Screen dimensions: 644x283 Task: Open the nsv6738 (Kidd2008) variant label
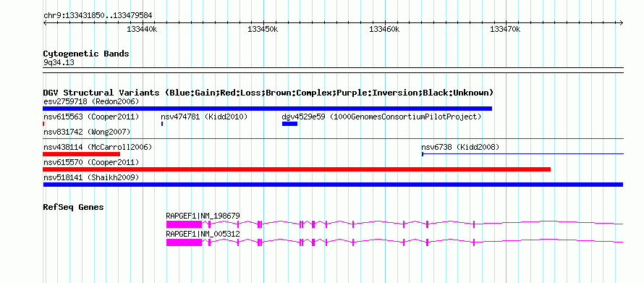coord(460,147)
